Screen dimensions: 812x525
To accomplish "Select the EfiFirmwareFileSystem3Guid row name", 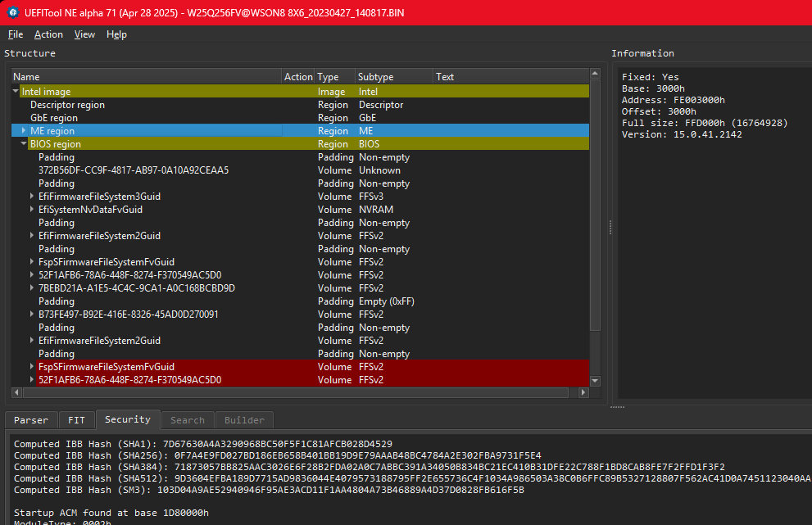I will [99, 197].
